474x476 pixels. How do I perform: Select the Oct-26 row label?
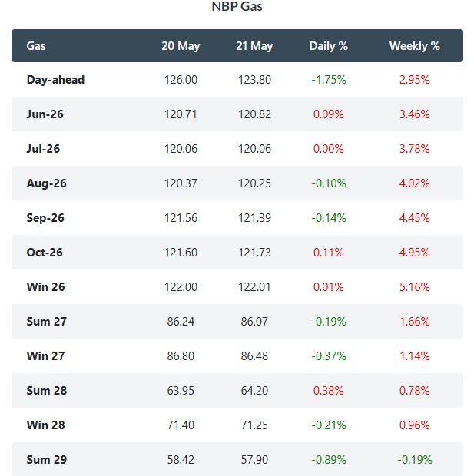pos(45,253)
